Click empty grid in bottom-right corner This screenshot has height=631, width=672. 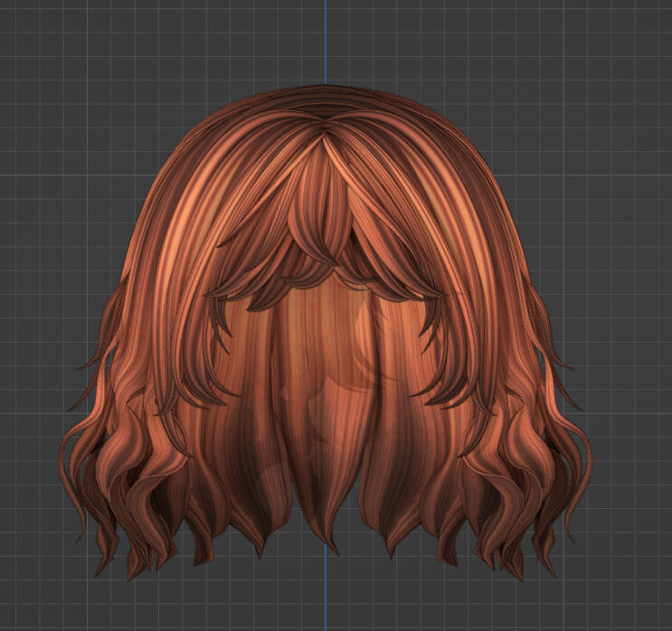point(633,597)
